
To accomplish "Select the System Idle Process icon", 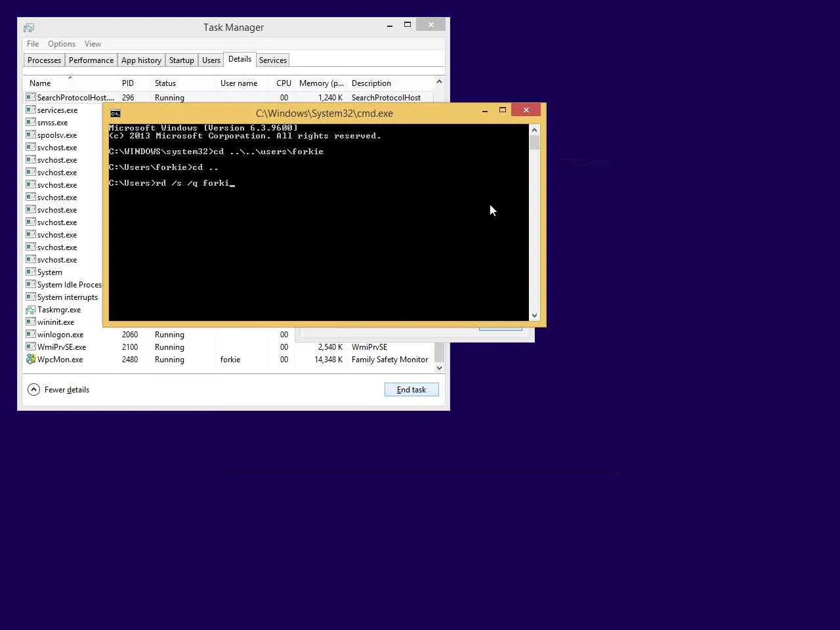I will tap(30, 285).
